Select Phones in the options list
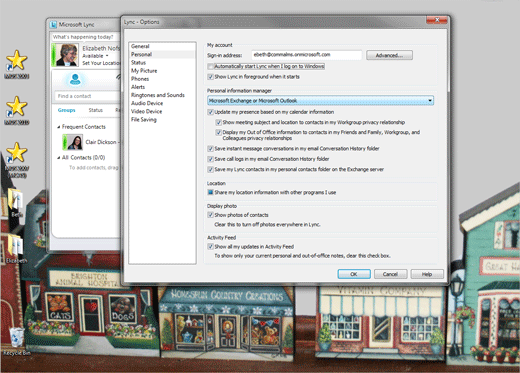The height and width of the screenshot is (373, 520). point(140,79)
